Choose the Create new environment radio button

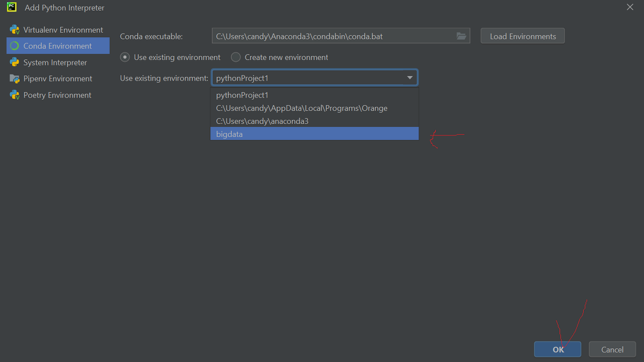pos(235,57)
